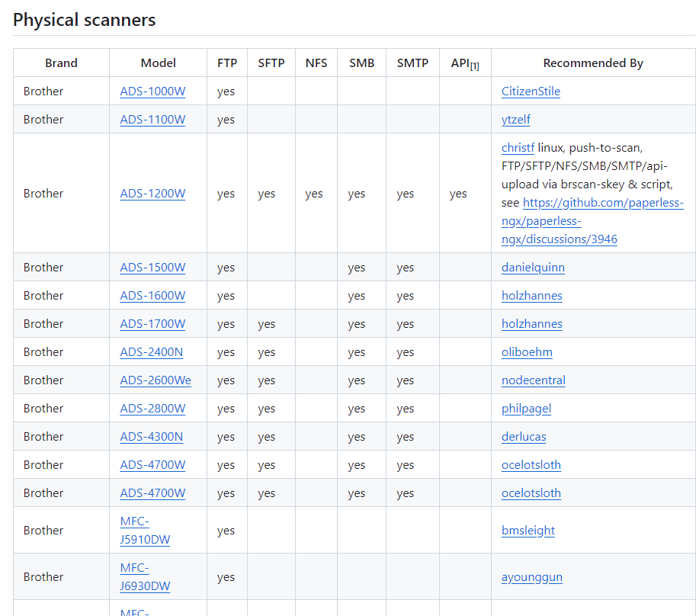Open the ADS-1200W model page
This screenshot has width=699, height=616.
[x=152, y=194]
